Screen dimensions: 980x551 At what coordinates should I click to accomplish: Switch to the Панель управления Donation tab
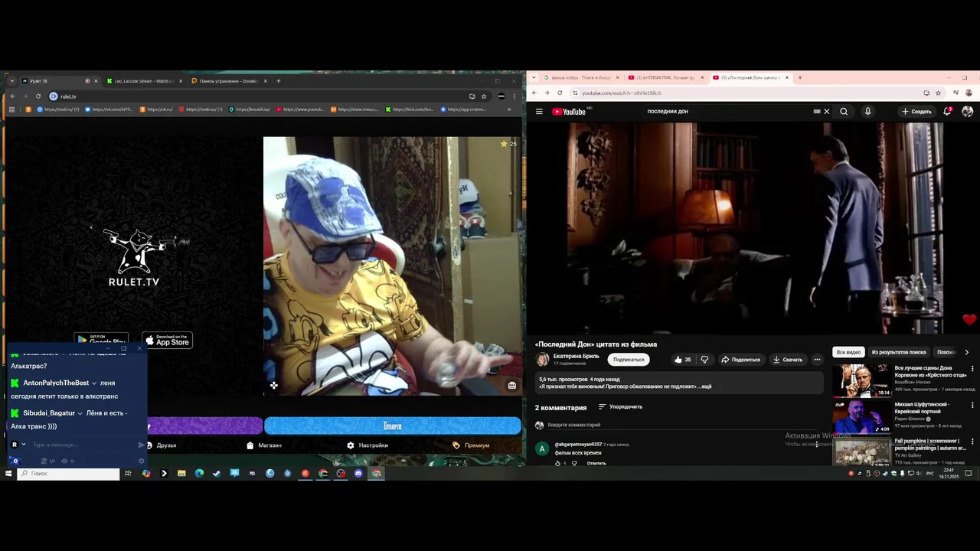(228, 81)
